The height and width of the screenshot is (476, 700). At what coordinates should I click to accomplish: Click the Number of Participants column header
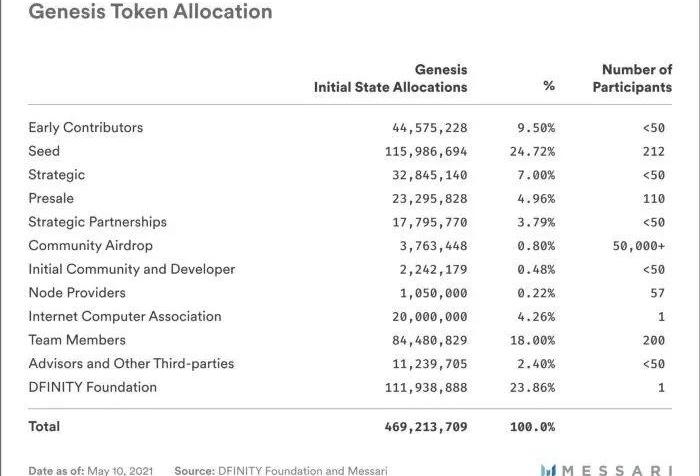click(x=632, y=79)
